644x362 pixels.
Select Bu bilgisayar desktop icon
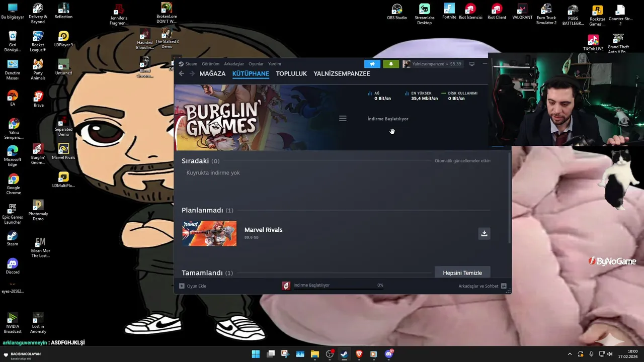(13, 12)
